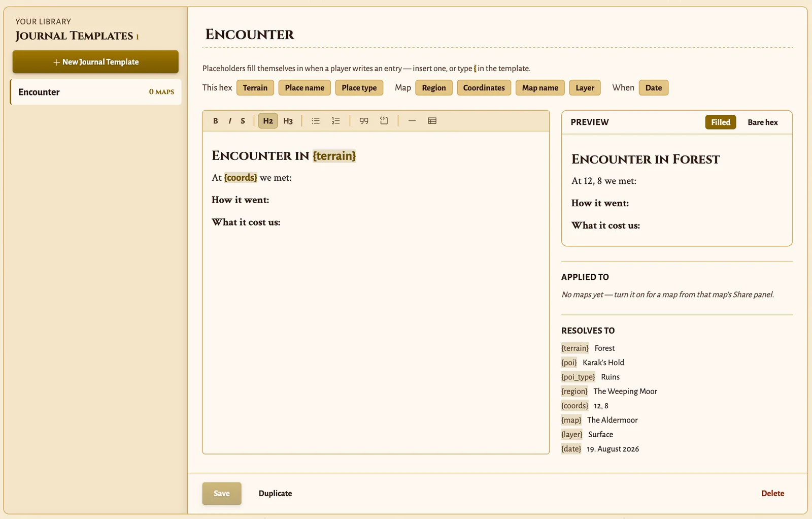Insert a numbered list
This screenshot has width=812, height=519.
[x=335, y=121]
